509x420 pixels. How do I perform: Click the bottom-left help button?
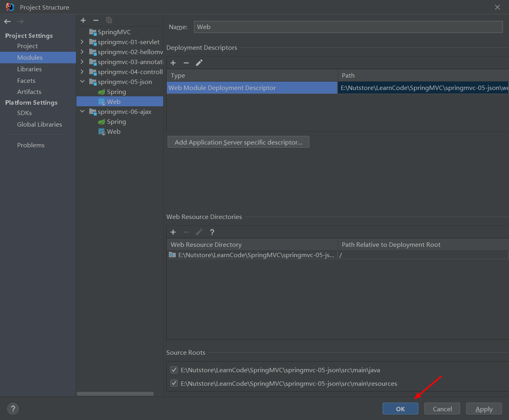[x=13, y=408]
